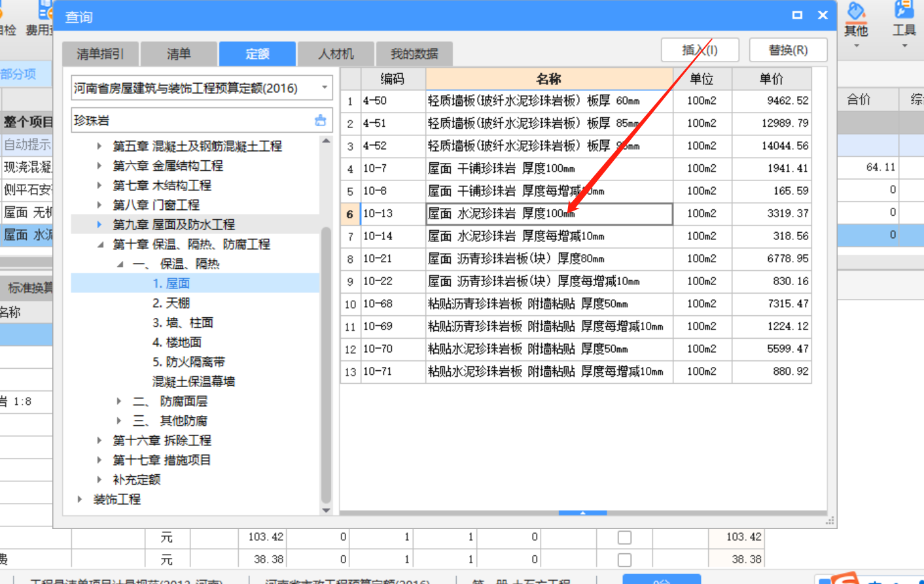The image size is (924, 584).
Task: Expand 第八章 门窗工程 node
Action: tap(99, 205)
